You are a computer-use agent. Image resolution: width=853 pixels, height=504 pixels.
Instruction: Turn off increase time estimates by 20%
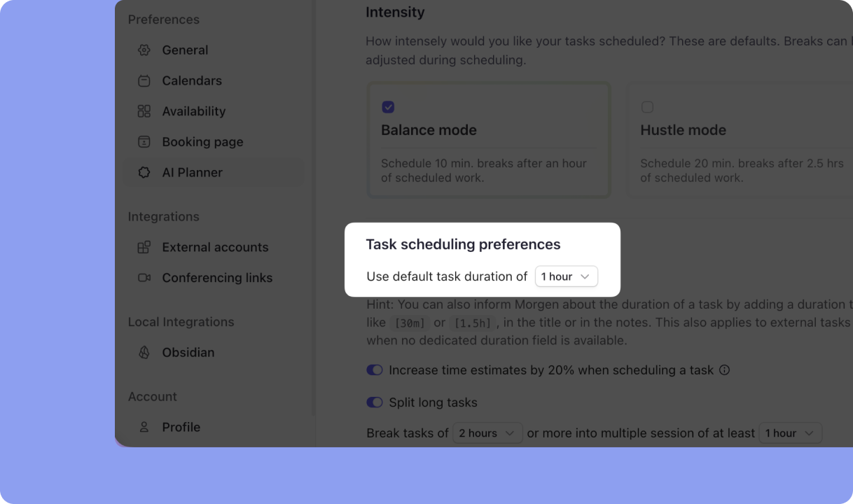pos(375,370)
